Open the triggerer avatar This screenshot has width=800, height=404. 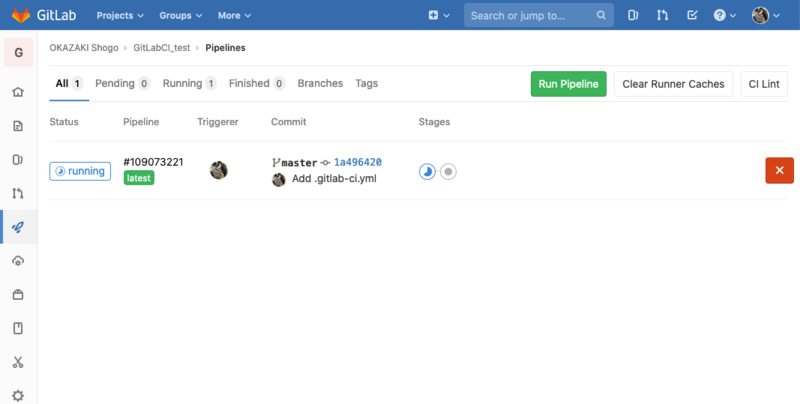(x=218, y=170)
